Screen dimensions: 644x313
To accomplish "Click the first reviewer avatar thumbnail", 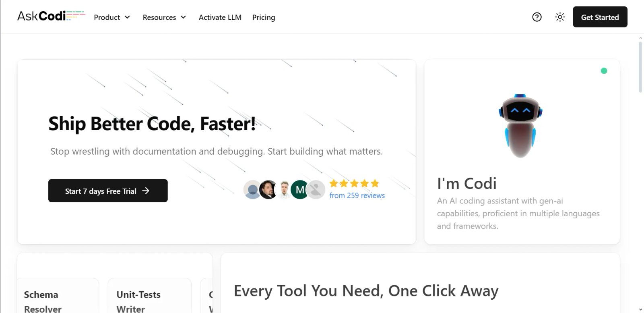I will (252, 189).
